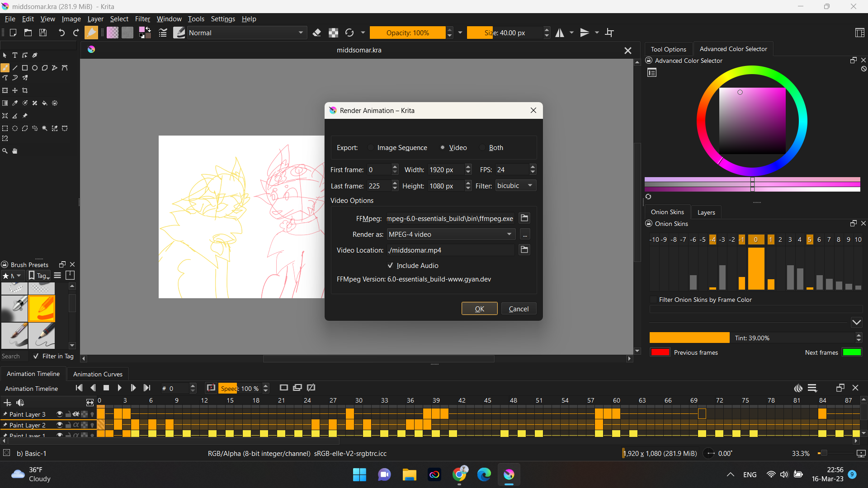Open the Render as format dropdown
868x488 pixels.
pyautogui.click(x=451, y=234)
